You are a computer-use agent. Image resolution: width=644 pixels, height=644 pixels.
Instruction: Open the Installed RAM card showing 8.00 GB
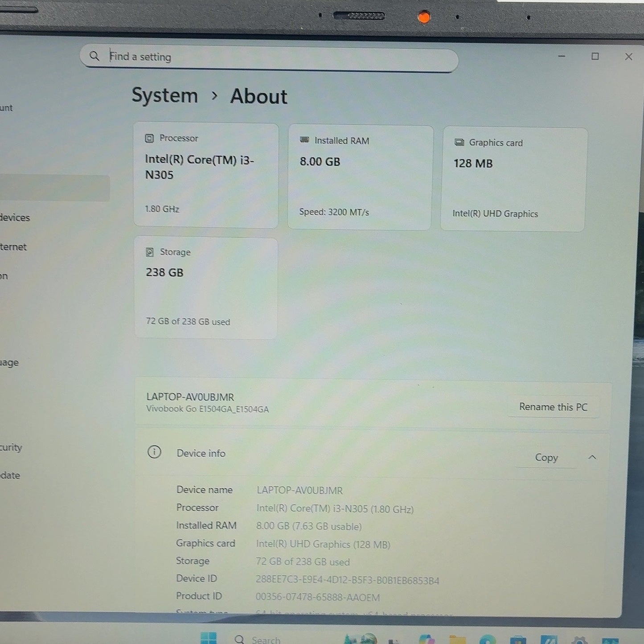[x=360, y=178]
